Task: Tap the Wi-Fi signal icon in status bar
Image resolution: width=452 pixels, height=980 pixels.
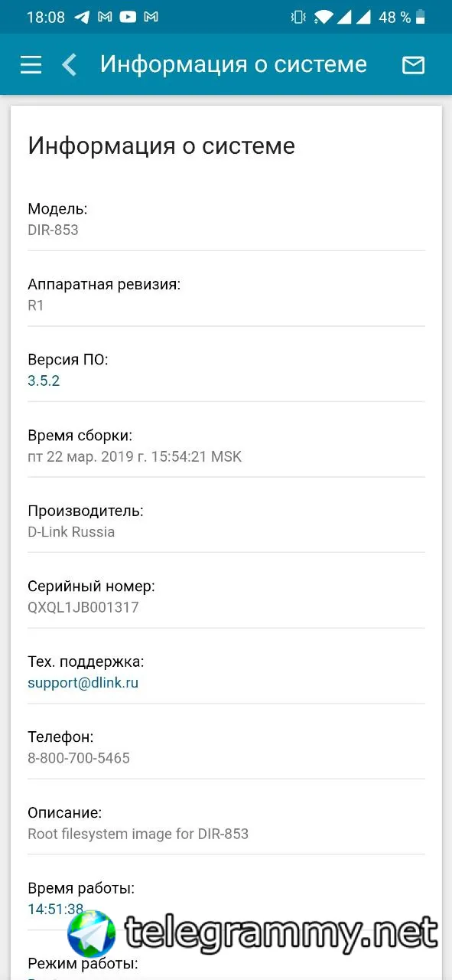Action: (324, 17)
